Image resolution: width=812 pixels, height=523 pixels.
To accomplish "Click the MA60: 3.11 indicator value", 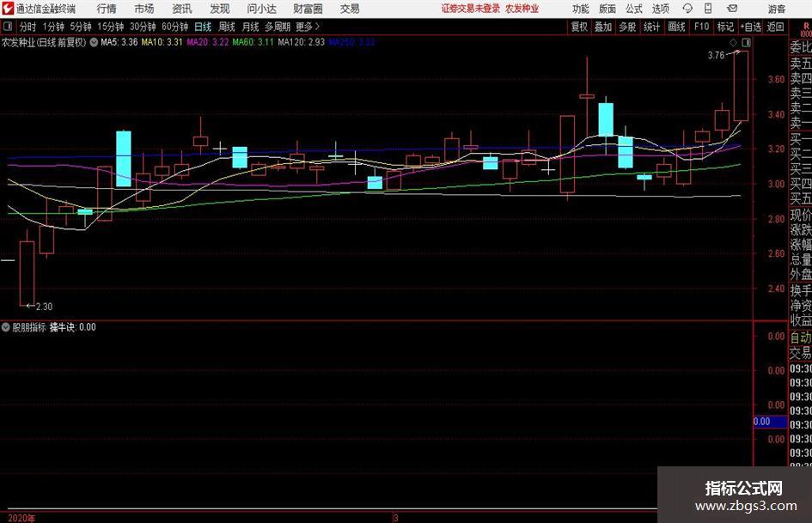I will point(253,42).
